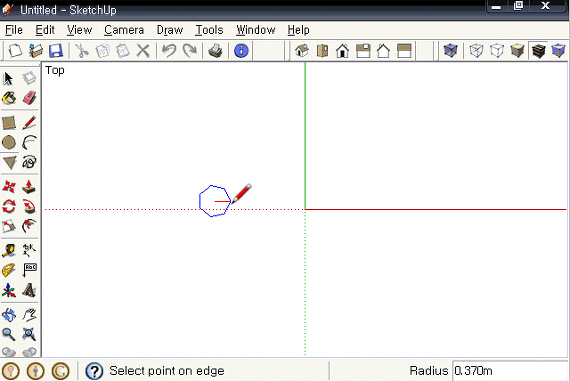Switch to the Iso view with the 3D house icon
The image size is (570, 381).
tap(302, 51)
